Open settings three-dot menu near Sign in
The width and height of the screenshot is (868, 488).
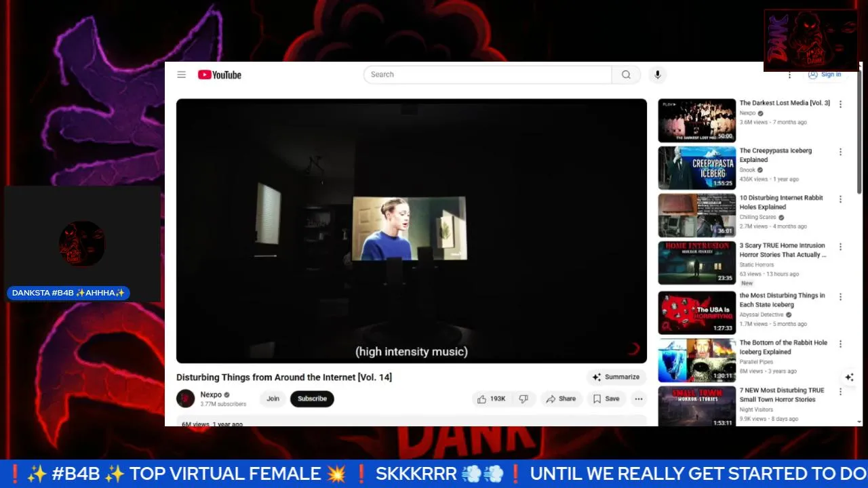[x=789, y=75]
